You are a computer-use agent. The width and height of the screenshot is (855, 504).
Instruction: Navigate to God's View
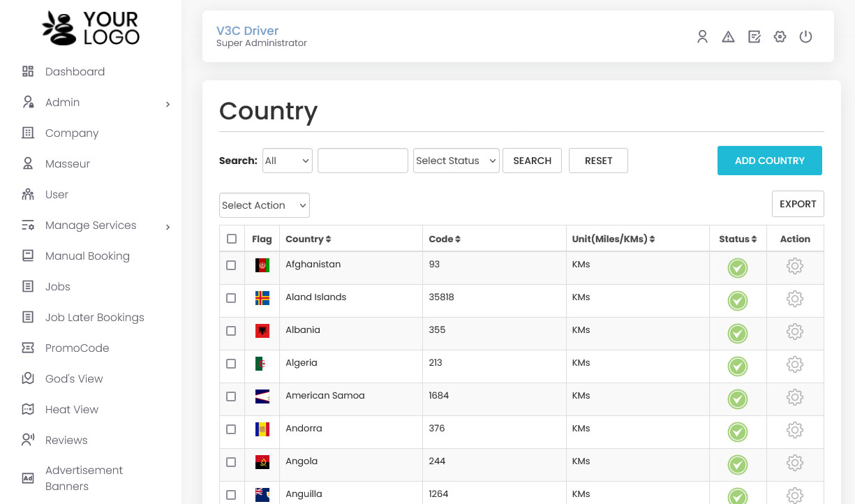(x=74, y=378)
